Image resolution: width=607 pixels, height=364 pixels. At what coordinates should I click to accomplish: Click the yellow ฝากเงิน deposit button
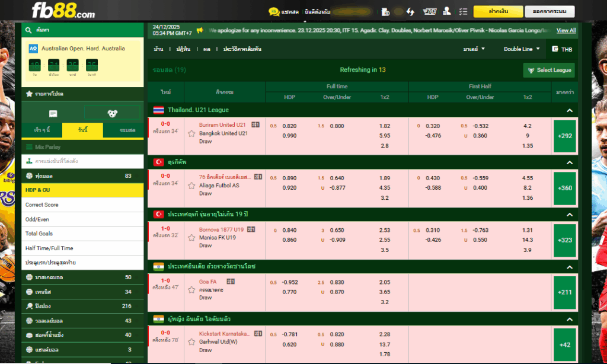point(498,11)
